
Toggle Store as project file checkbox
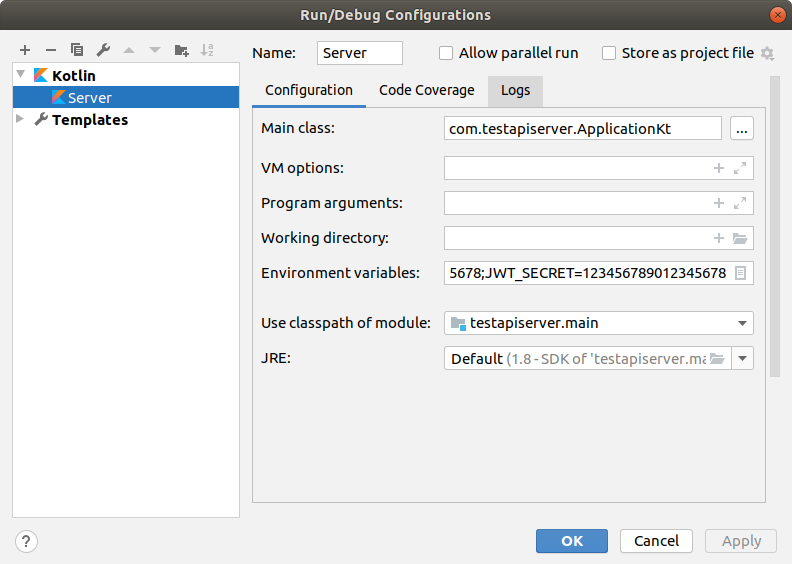tap(609, 53)
